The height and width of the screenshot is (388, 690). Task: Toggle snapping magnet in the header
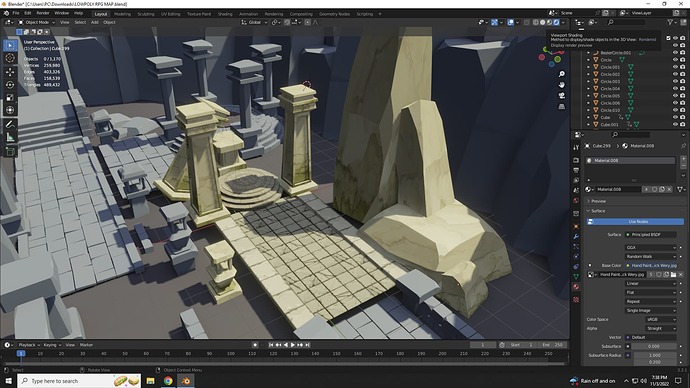coord(287,22)
